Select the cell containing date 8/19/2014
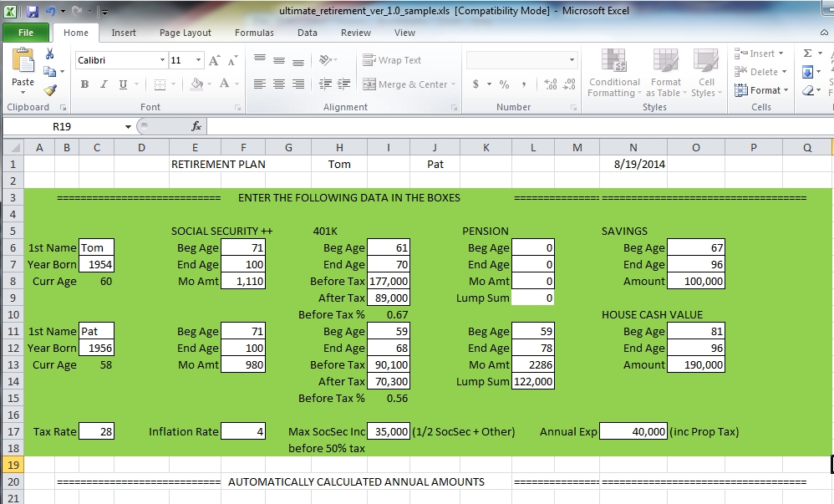This screenshot has width=834, height=504. (632, 164)
